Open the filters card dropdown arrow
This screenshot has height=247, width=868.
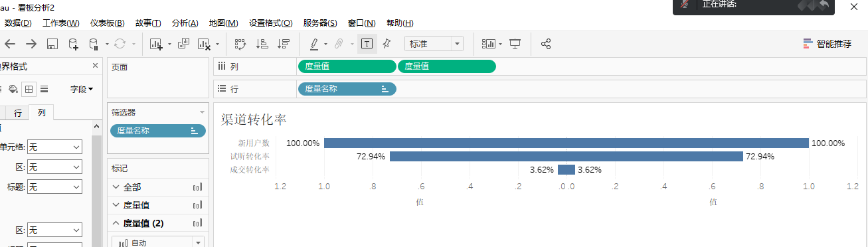click(x=202, y=113)
